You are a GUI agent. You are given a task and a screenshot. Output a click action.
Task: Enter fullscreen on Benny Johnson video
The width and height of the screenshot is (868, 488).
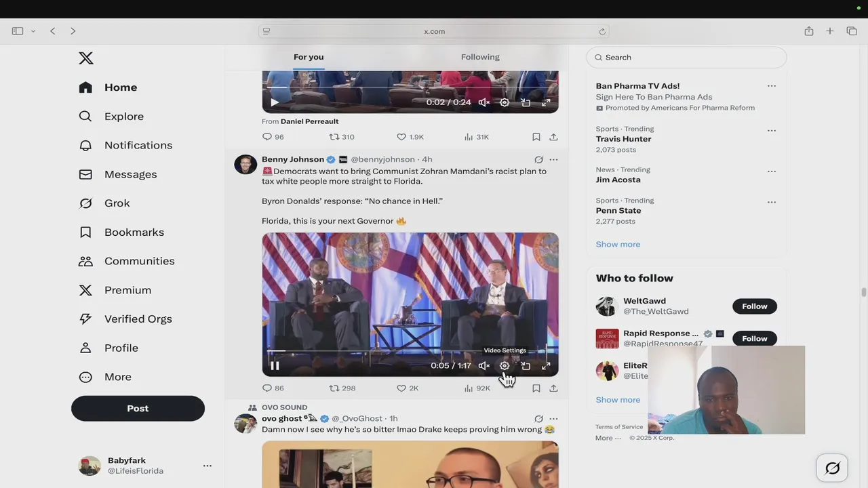(x=546, y=366)
